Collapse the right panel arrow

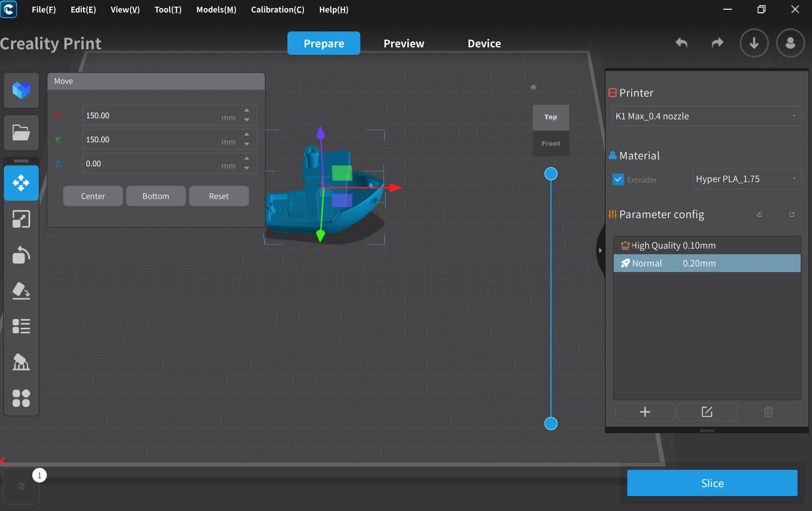point(600,250)
